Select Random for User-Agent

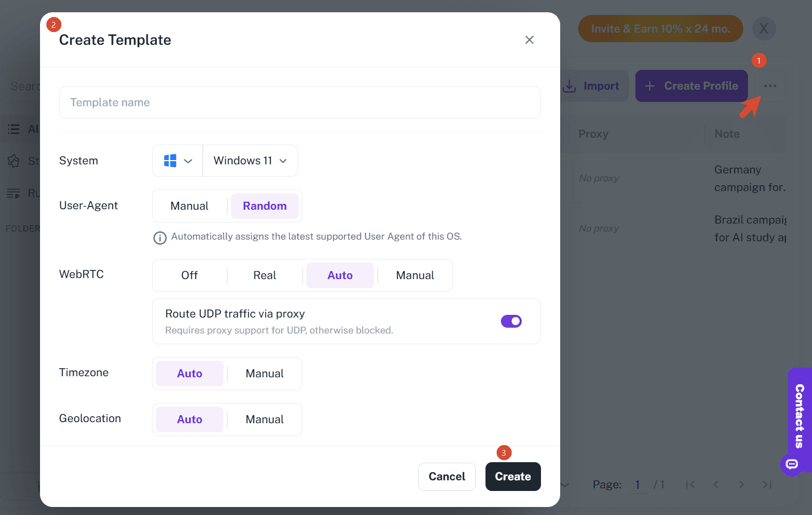tap(265, 206)
